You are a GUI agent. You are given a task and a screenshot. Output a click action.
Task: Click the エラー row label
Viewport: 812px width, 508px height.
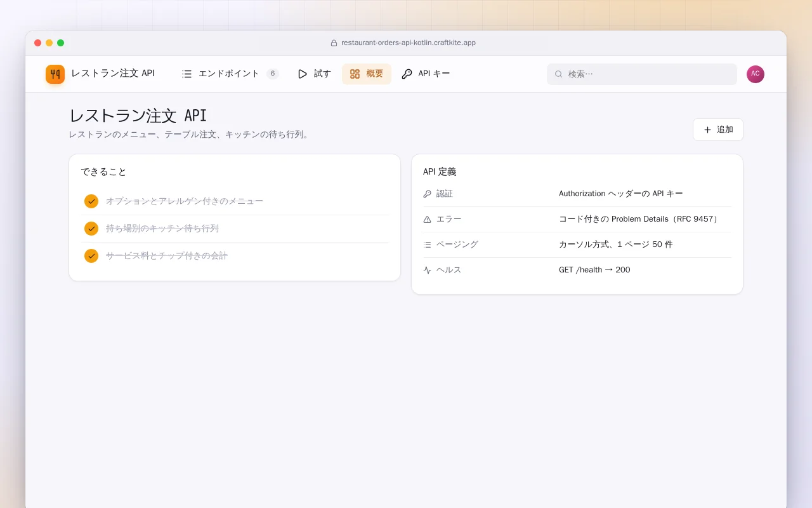coord(449,219)
